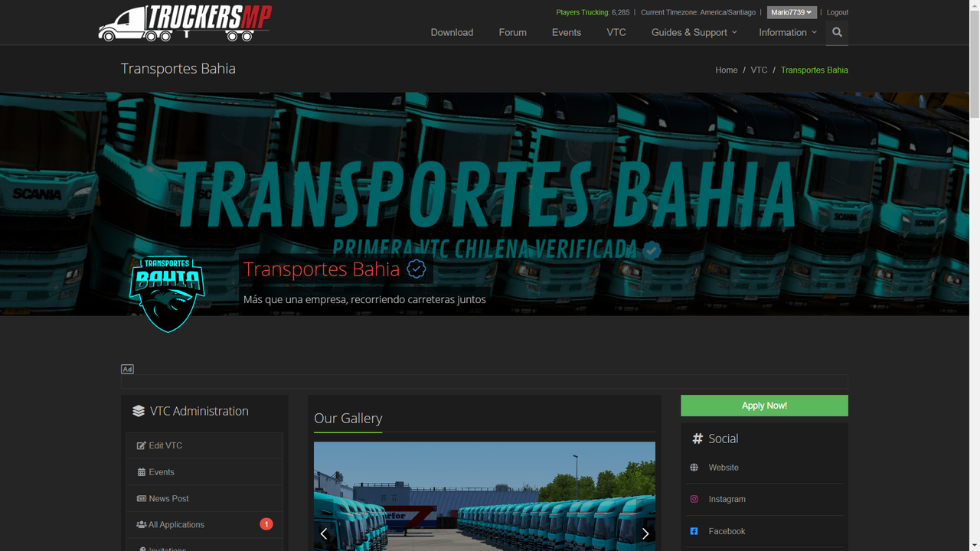Image resolution: width=980 pixels, height=551 pixels.
Task: Click the slogan 'Más que una empresa' text
Action: [364, 299]
